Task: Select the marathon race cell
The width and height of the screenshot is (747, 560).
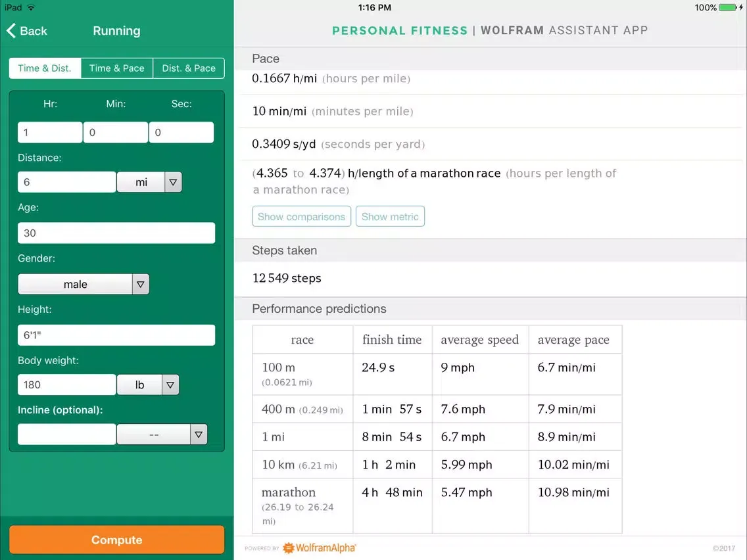Action: [302, 505]
